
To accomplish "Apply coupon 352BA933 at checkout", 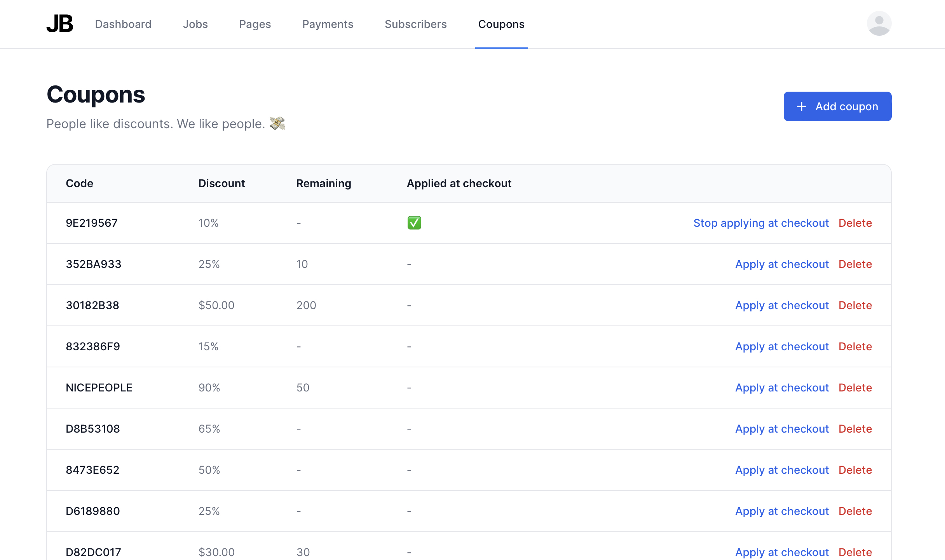I will (x=782, y=264).
